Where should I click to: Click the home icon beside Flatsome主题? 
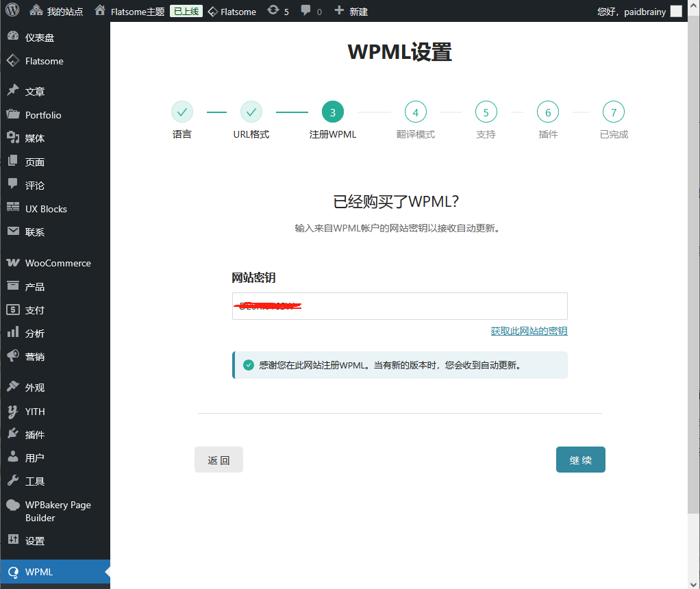point(100,10)
